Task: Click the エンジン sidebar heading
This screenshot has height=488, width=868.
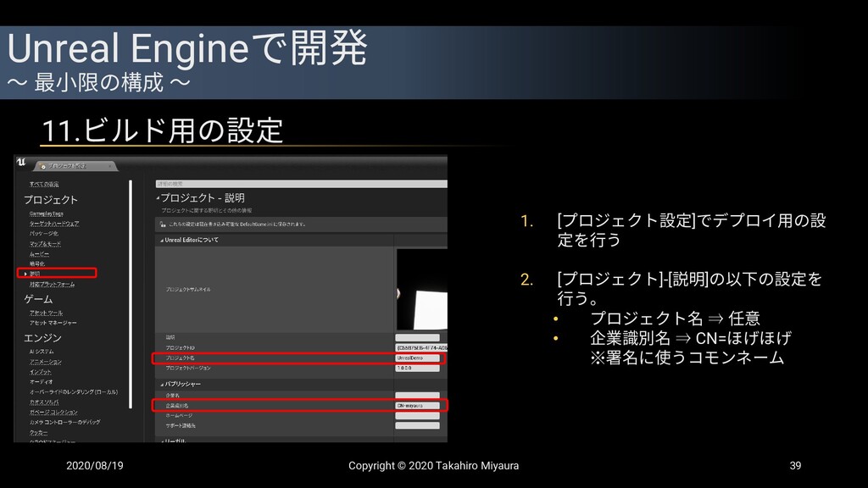Action: (x=42, y=338)
